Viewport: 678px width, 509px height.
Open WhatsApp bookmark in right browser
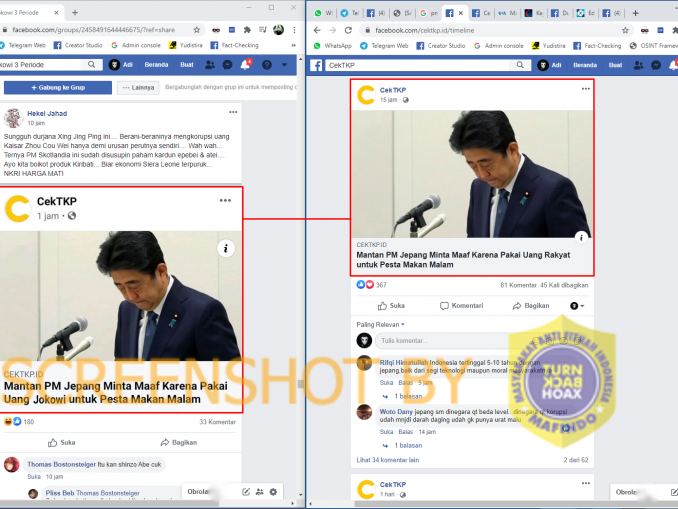(x=333, y=46)
